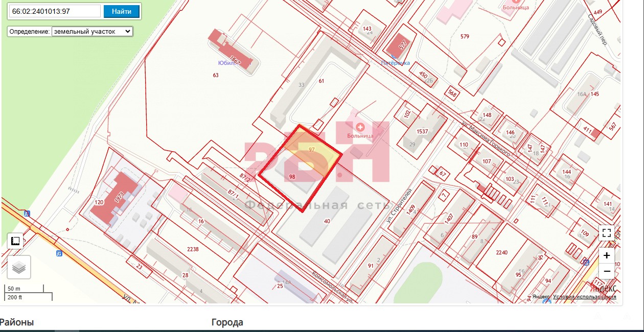Select parcel labeled 144
The image size is (644, 332).
pos(566,172)
